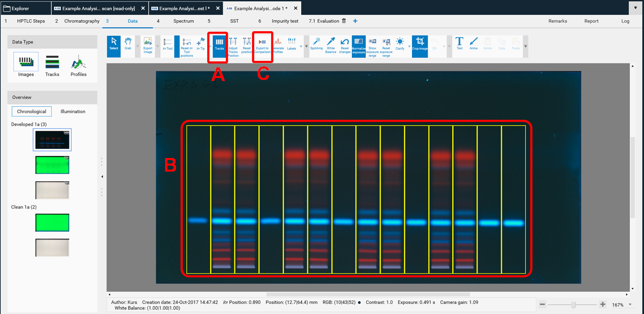The image size is (644, 314).
Task: Select the SpotAmp tool
Action: click(x=316, y=45)
